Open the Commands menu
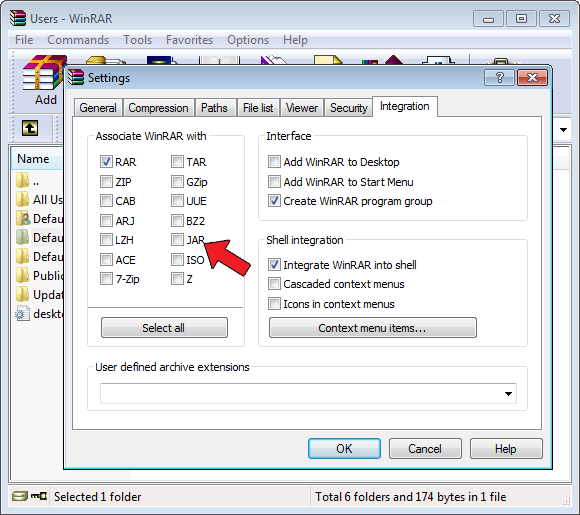580x515 pixels. pyautogui.click(x=78, y=40)
